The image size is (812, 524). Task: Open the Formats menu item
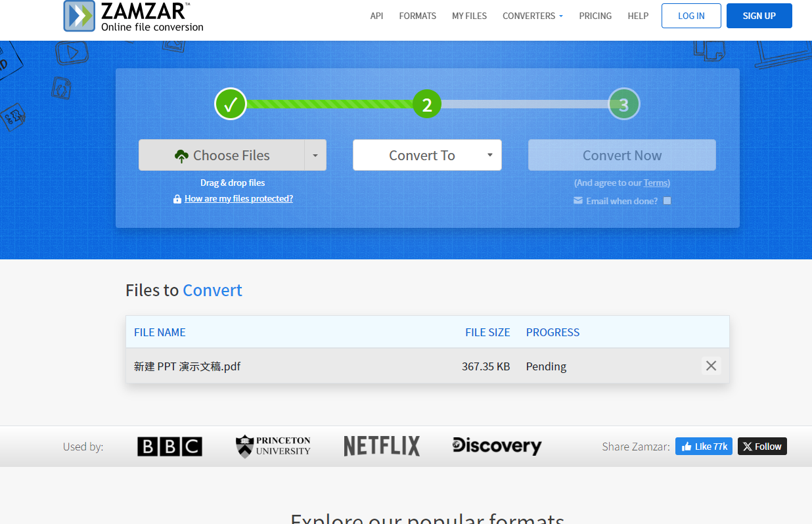point(417,16)
